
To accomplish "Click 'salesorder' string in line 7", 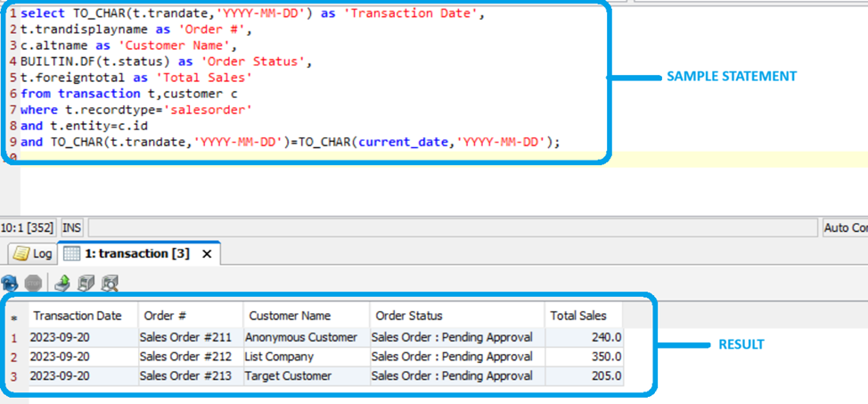I will coord(209,110).
